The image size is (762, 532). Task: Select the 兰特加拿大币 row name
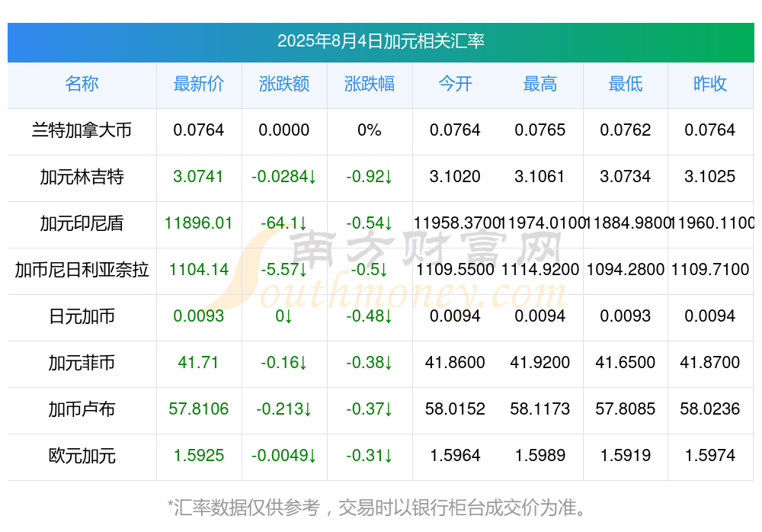click(82, 130)
